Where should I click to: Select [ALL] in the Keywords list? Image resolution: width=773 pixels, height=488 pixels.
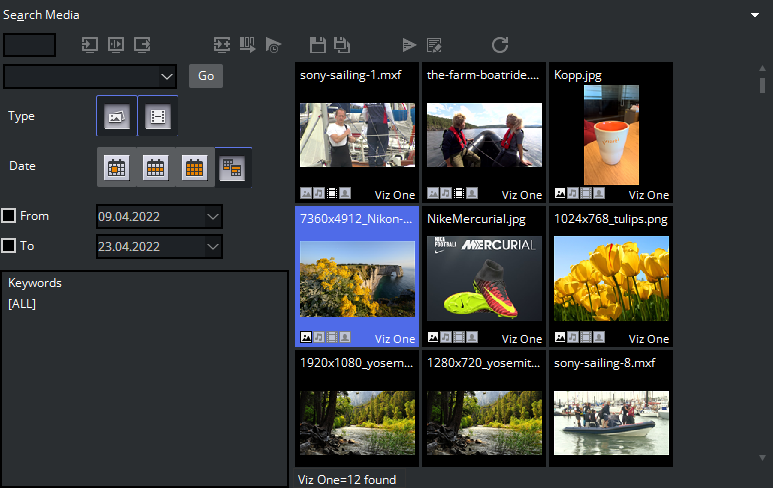click(22, 304)
